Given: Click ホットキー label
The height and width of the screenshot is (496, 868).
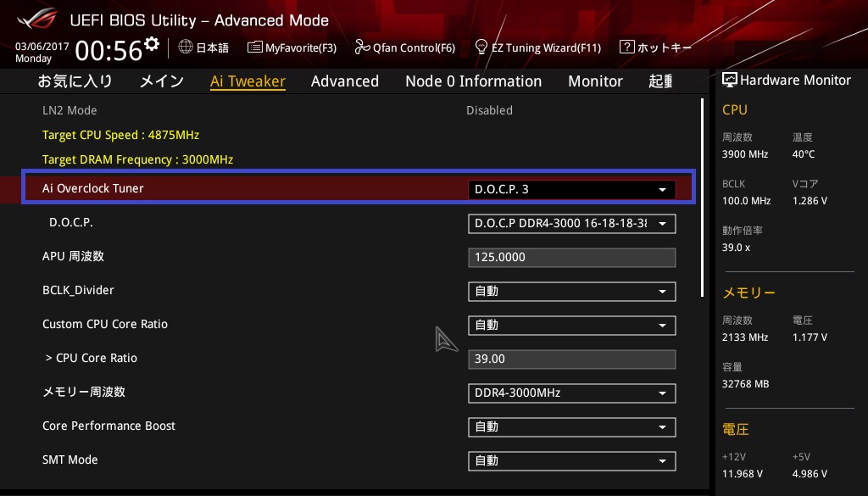Looking at the screenshot, I should (x=665, y=47).
